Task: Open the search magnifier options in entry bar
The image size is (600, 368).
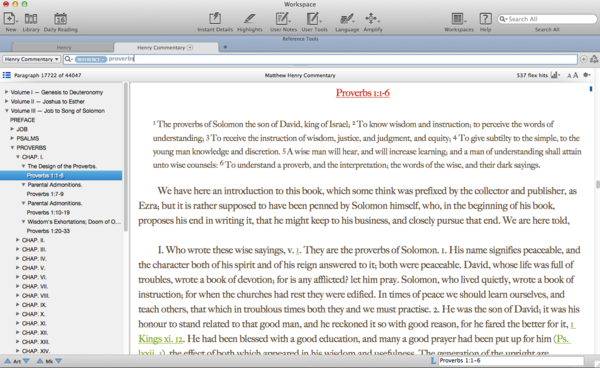Action: tap(69, 59)
